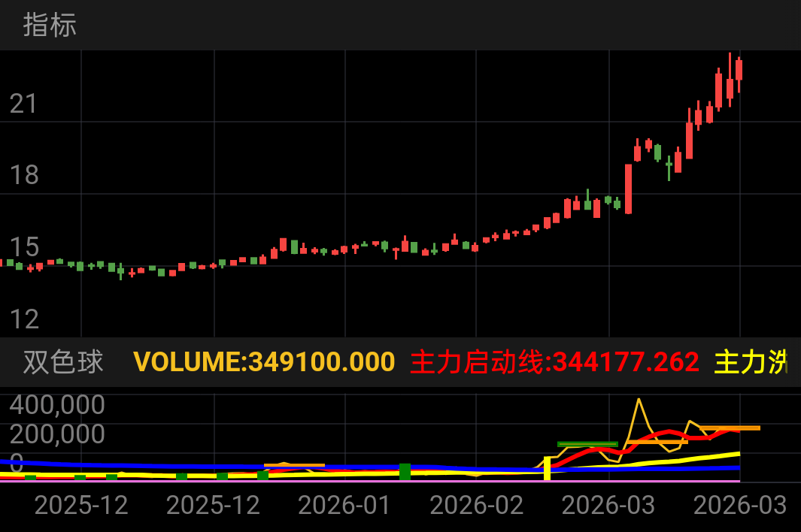Select the 2026-02 date axis label

[x=477, y=506]
